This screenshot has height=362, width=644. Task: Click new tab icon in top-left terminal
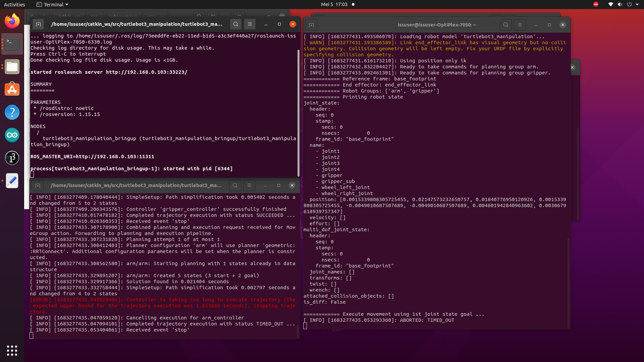coord(38,24)
